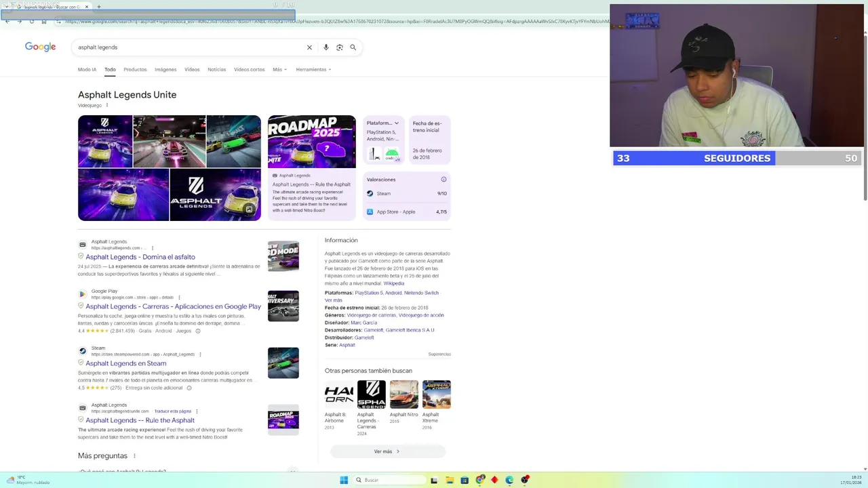Image resolution: width=868 pixels, height=488 pixels.
Task: Reload the page with the refresh icon
Action: (31, 21)
